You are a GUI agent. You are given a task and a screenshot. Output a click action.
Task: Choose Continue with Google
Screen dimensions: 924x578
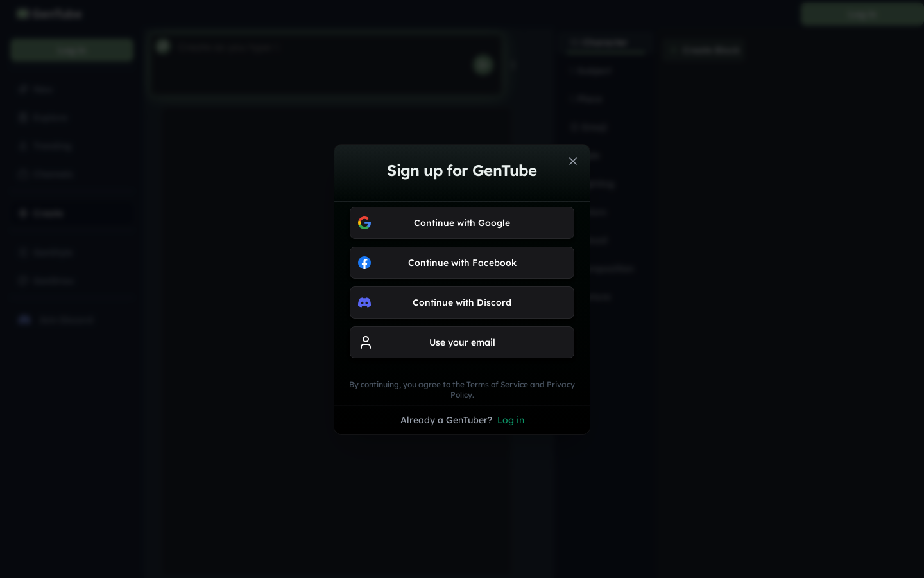462,223
